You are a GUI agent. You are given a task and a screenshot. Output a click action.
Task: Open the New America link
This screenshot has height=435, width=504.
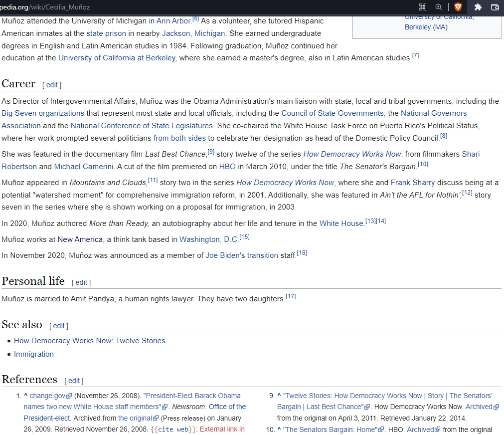coord(80,239)
